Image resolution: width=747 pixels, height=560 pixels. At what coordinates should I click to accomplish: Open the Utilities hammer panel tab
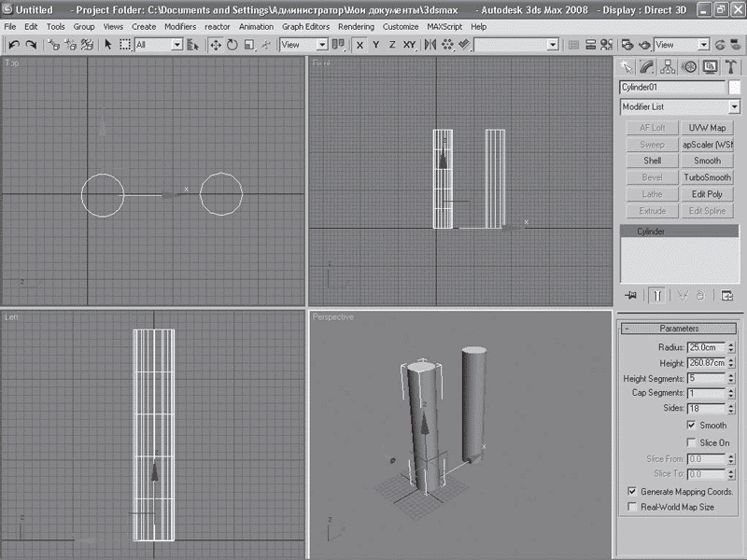(x=731, y=66)
